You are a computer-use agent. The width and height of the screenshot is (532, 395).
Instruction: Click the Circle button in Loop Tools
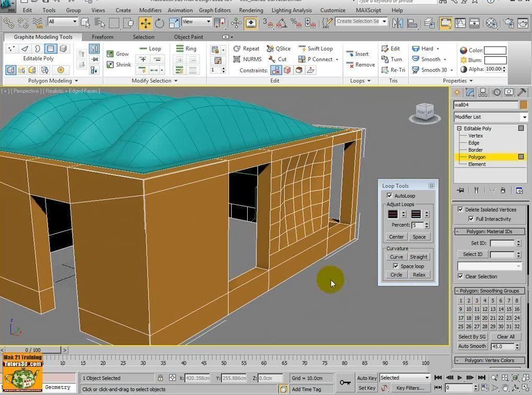396,275
